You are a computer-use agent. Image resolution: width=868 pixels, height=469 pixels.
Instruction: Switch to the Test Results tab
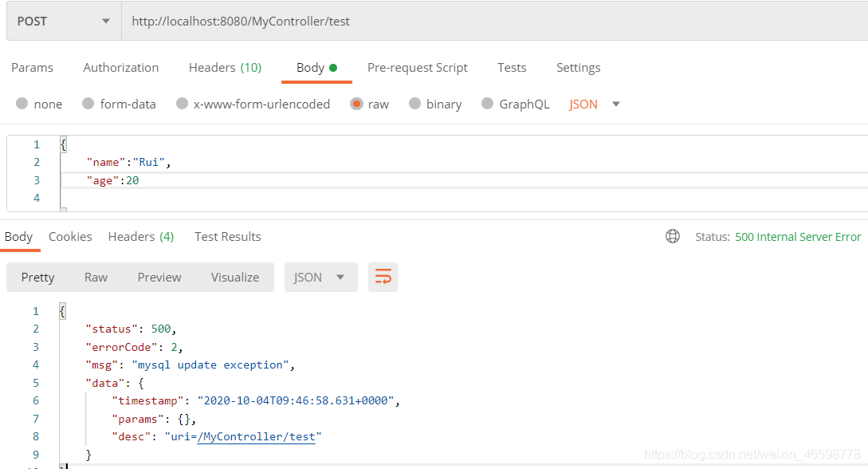(x=227, y=236)
